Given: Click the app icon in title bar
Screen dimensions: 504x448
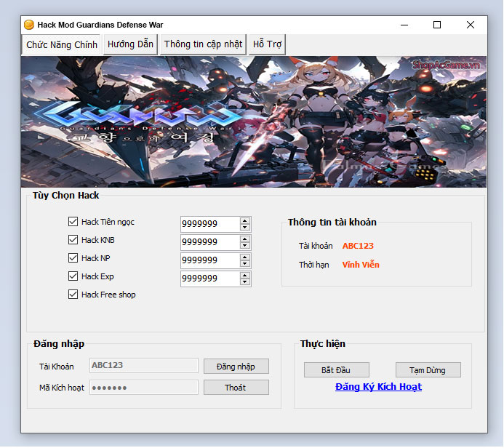Looking at the screenshot, I should coord(29,25).
